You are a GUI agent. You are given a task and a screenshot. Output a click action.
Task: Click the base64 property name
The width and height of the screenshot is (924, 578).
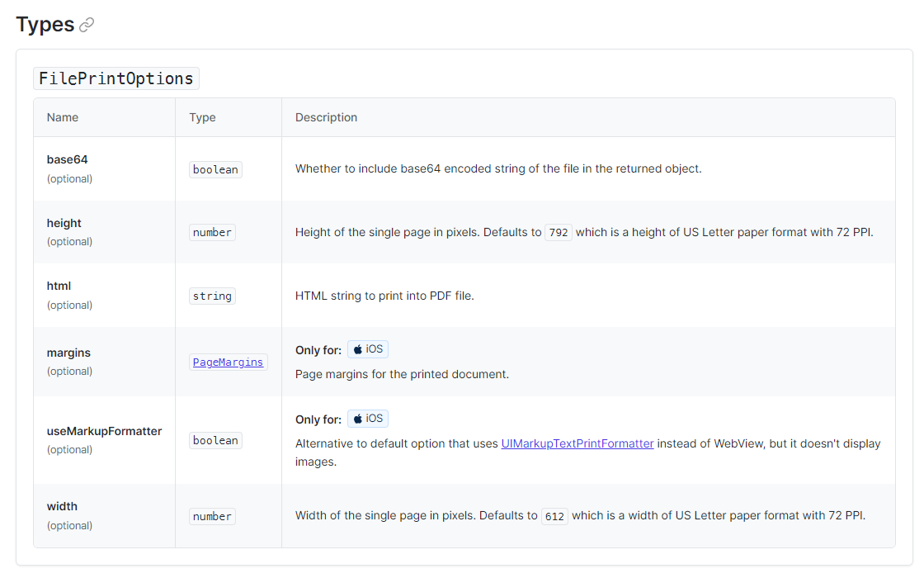[x=67, y=159]
